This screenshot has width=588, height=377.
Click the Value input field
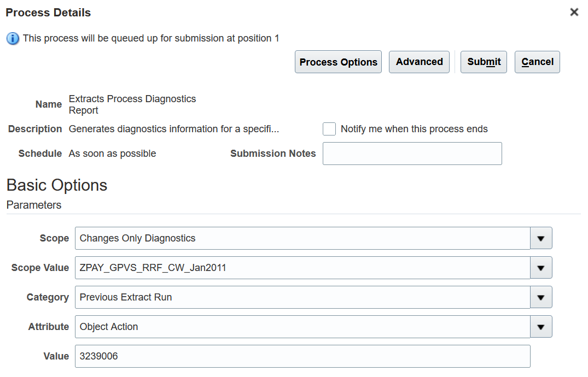click(x=302, y=356)
